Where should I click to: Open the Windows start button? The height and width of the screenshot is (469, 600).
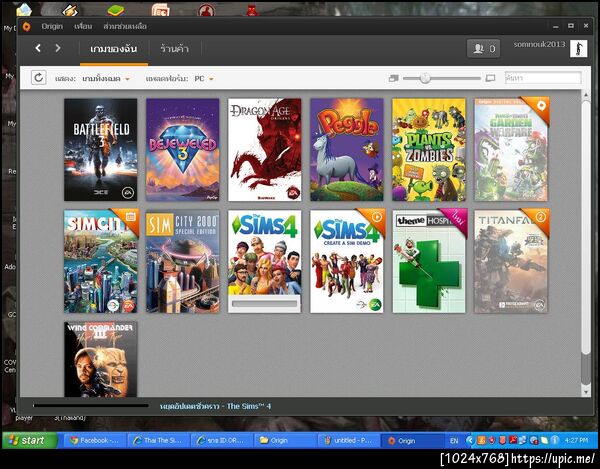click(30, 440)
